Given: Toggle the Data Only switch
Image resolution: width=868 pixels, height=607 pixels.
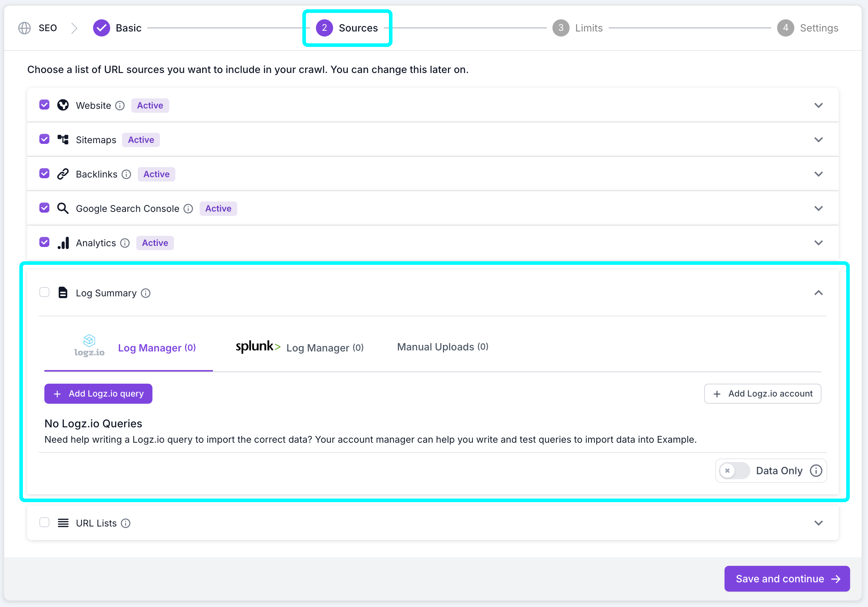Looking at the screenshot, I should tap(733, 471).
